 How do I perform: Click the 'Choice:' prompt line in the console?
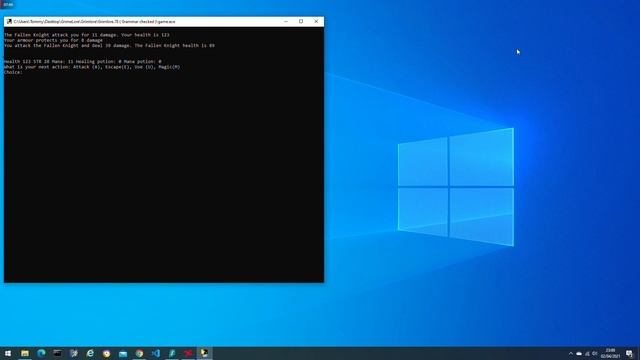(x=13, y=72)
